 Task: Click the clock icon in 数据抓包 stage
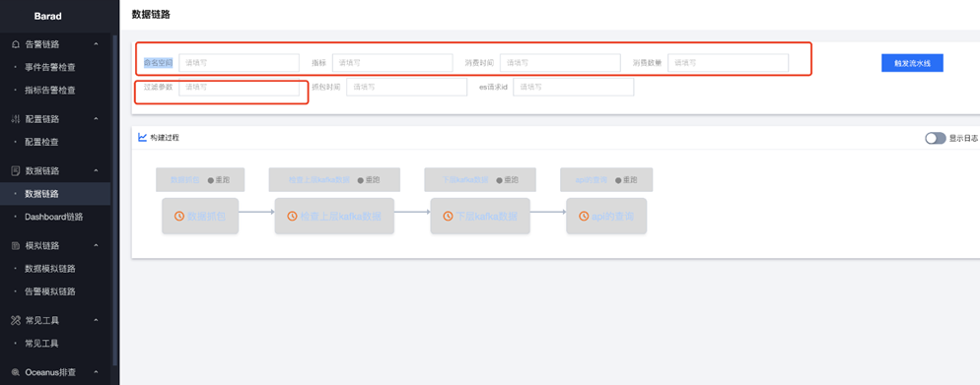click(178, 216)
